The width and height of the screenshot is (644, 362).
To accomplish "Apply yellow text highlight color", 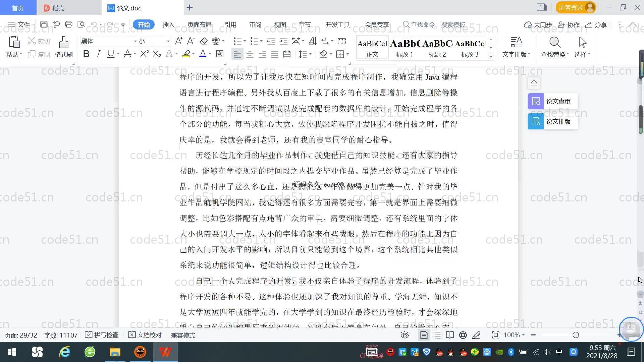I will [x=186, y=54].
